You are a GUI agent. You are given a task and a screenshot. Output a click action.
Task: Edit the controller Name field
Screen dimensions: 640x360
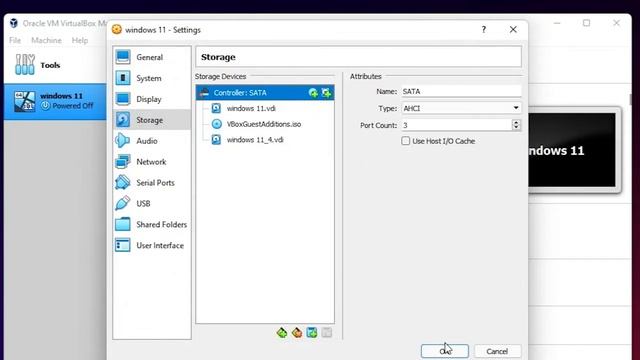coord(461,91)
